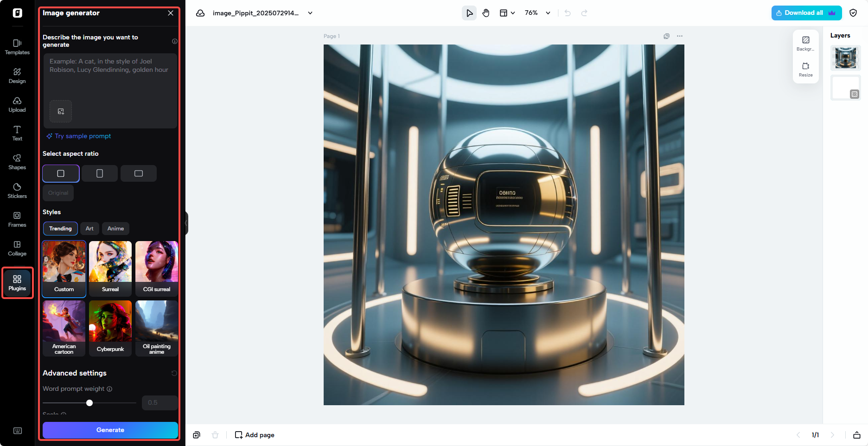Screen dimensions: 868x446
Task: Select Original aspect ratio option
Action: [58, 193]
